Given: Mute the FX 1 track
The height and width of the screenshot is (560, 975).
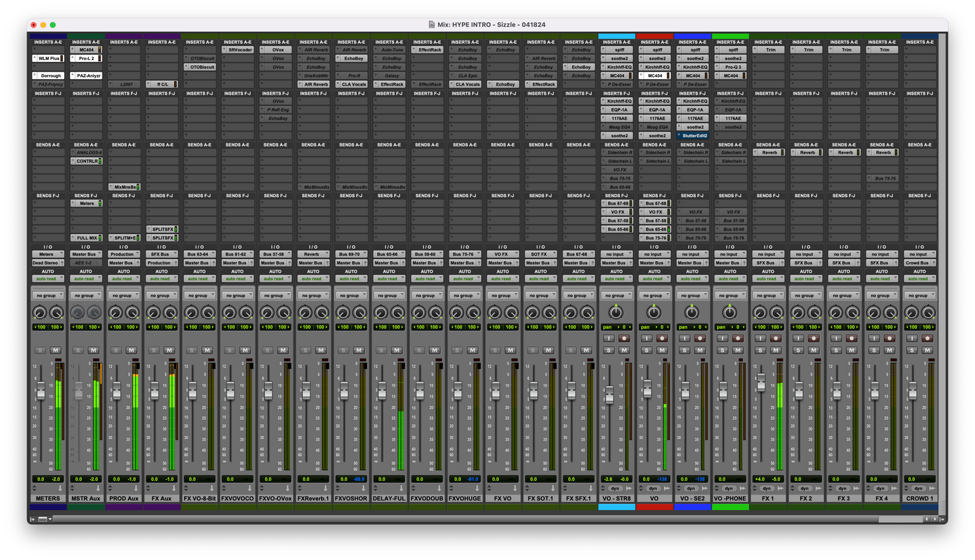Looking at the screenshot, I should 775,350.
